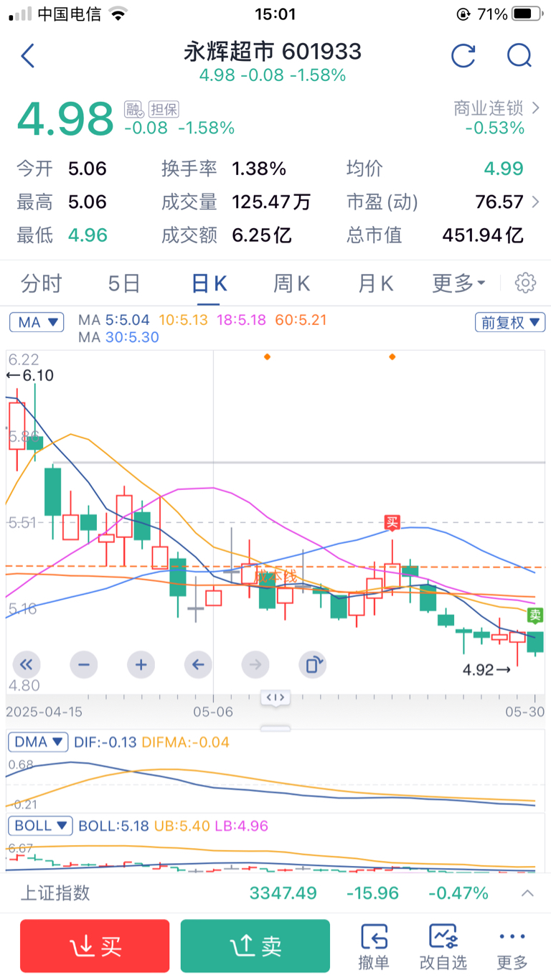
Task: Tap the 总市值 451.94亿 value
Action: point(483,235)
